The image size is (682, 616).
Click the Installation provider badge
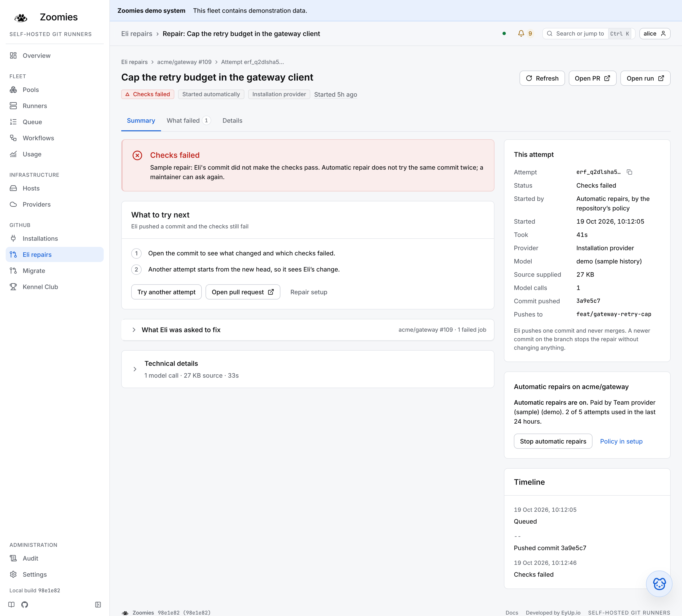click(279, 95)
